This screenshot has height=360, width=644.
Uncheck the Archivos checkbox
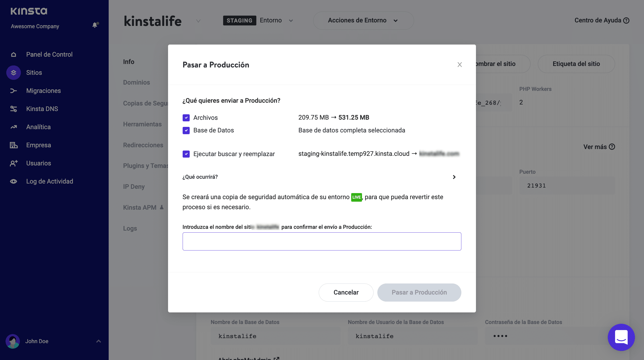186,118
